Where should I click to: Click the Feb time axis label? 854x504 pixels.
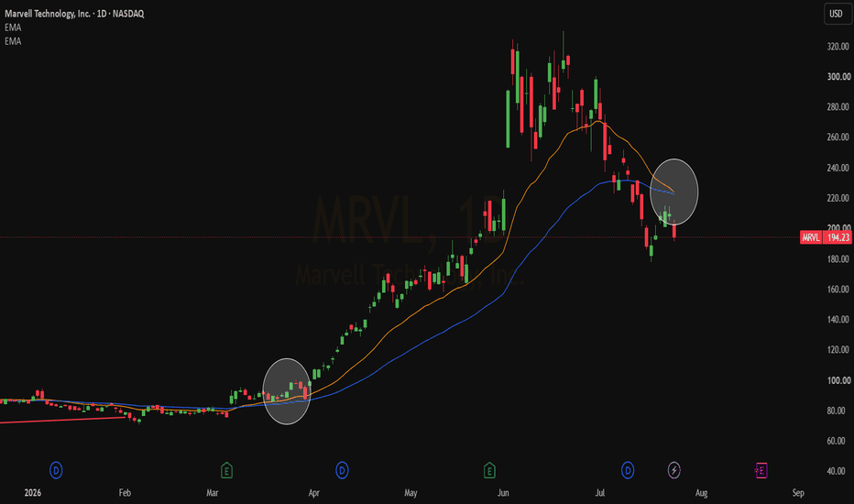tap(125, 493)
